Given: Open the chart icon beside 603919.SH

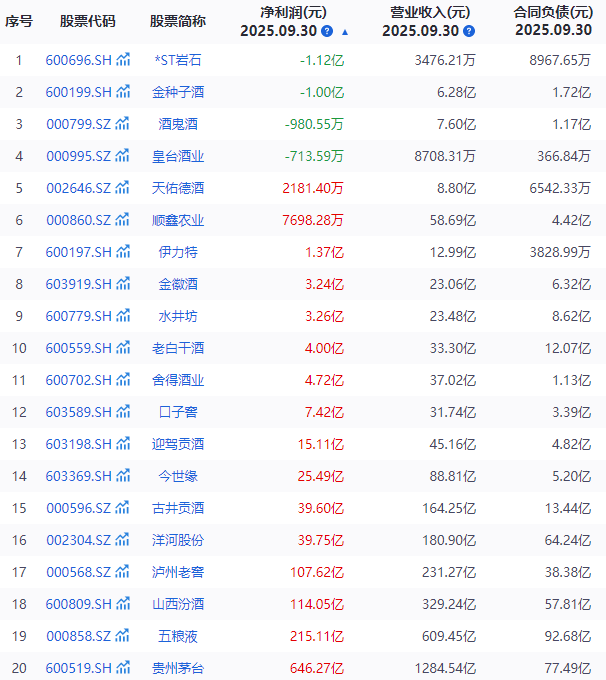Looking at the screenshot, I should tap(123, 284).
